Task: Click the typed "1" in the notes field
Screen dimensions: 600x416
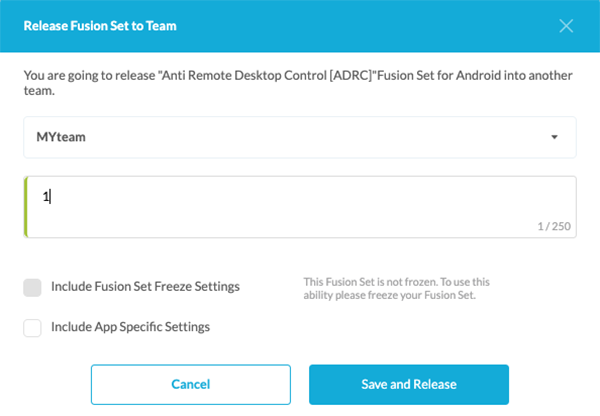Action: pos(45,197)
